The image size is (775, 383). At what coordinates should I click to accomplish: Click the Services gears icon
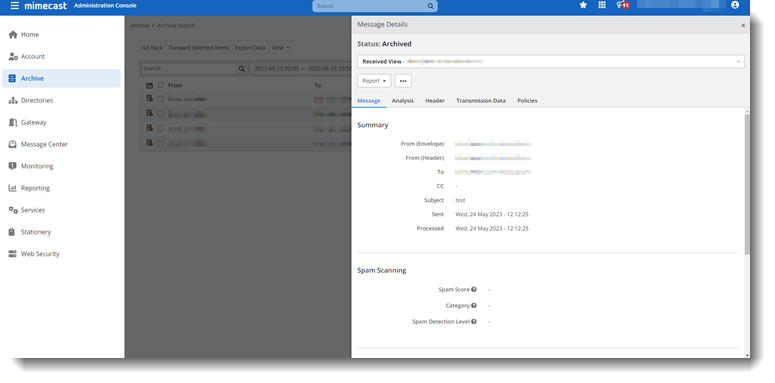(13, 210)
